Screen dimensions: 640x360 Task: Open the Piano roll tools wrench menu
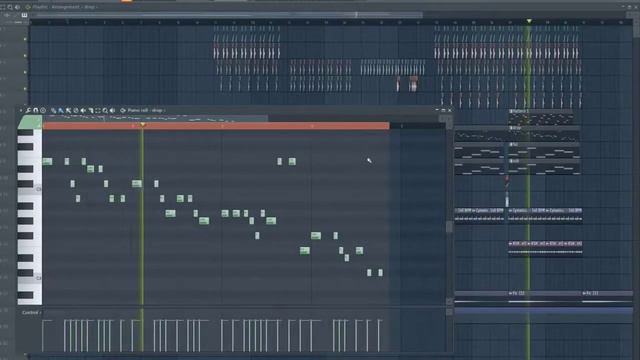(x=28, y=110)
